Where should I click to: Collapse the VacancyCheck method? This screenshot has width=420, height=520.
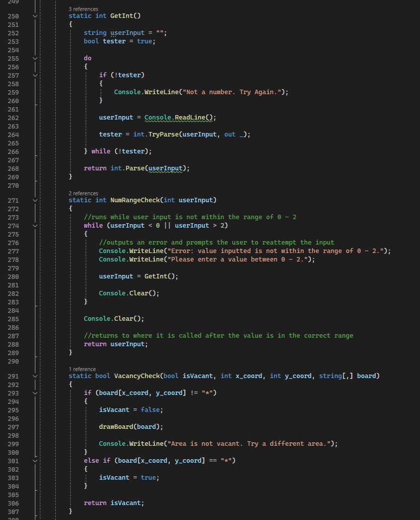[x=34, y=376]
